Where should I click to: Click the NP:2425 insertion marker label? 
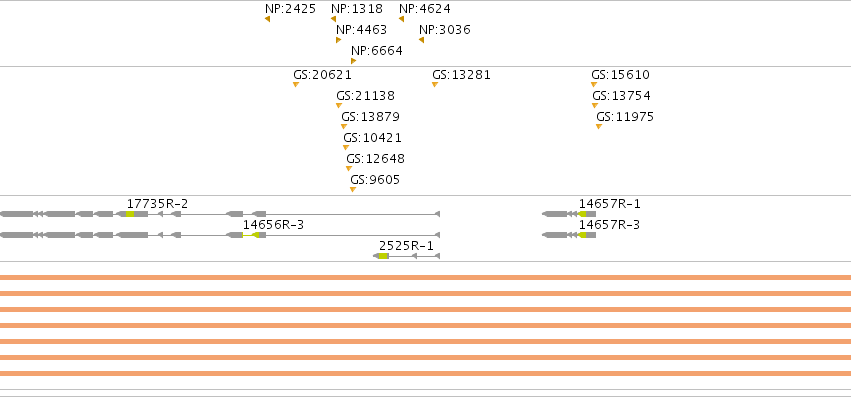click(290, 9)
